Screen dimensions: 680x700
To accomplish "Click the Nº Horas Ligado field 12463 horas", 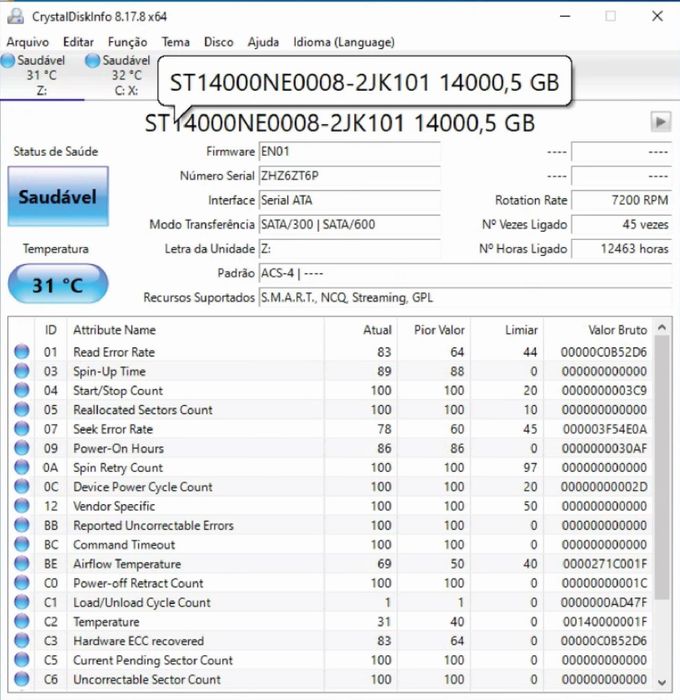I will (622, 249).
